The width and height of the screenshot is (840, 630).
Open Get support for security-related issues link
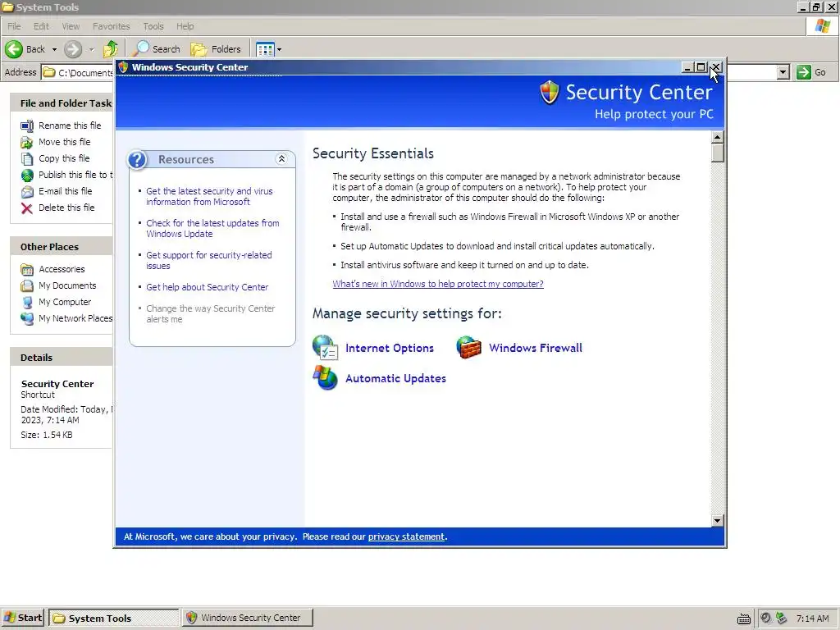209,261
